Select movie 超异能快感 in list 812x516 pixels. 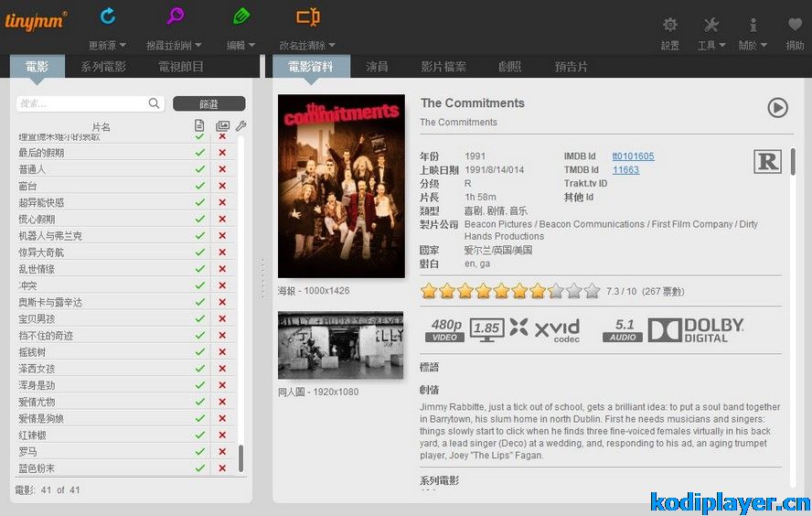[x=41, y=202]
